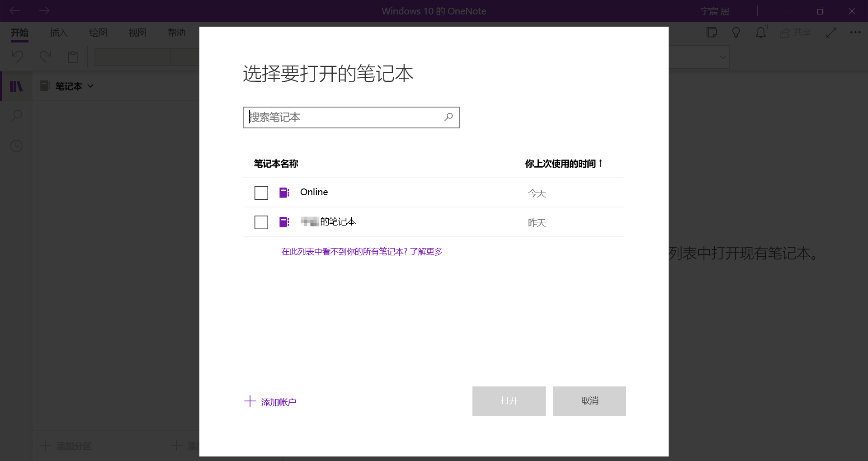Select the 今天 last-used entry
This screenshot has width=868, height=461.
click(x=537, y=193)
